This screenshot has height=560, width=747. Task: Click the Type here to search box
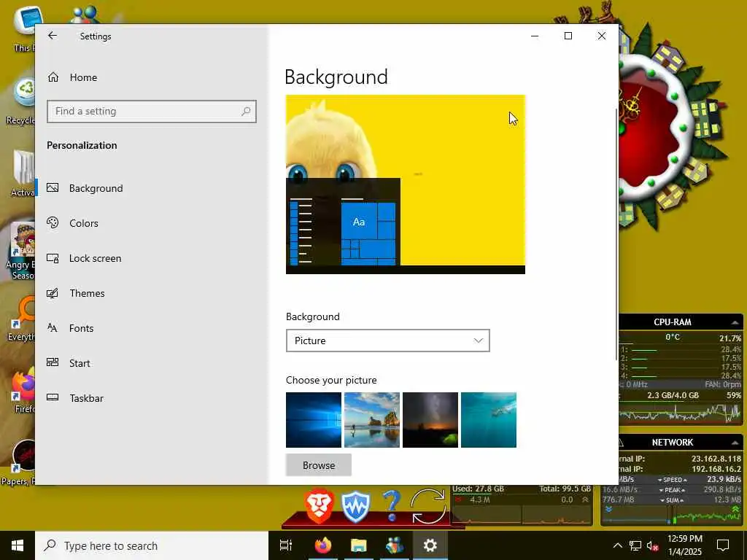[152, 545]
